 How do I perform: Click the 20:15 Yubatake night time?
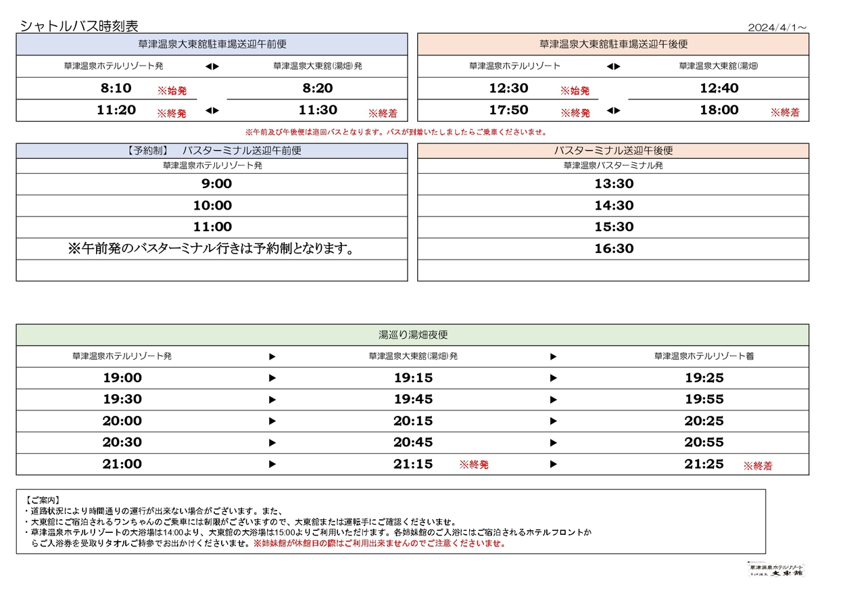(x=413, y=421)
